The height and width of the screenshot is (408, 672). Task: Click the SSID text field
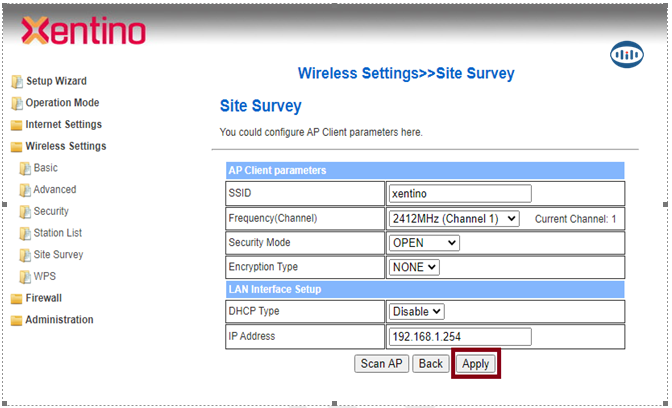point(459,193)
